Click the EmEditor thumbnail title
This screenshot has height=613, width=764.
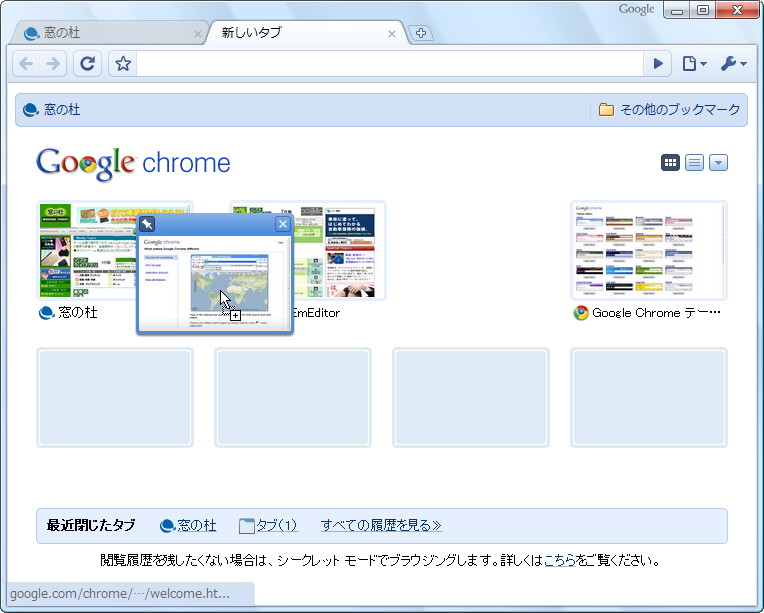pyautogui.click(x=317, y=312)
